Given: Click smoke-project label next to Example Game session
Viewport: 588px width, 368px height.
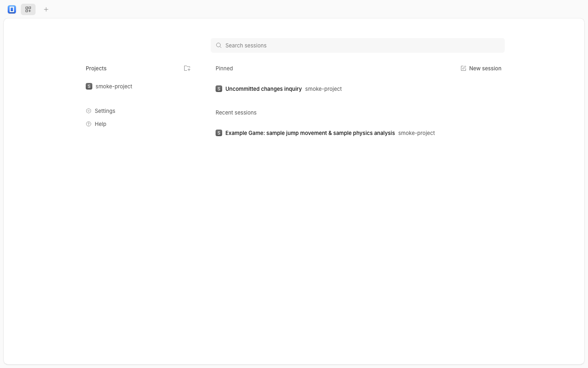Looking at the screenshot, I should (x=416, y=133).
